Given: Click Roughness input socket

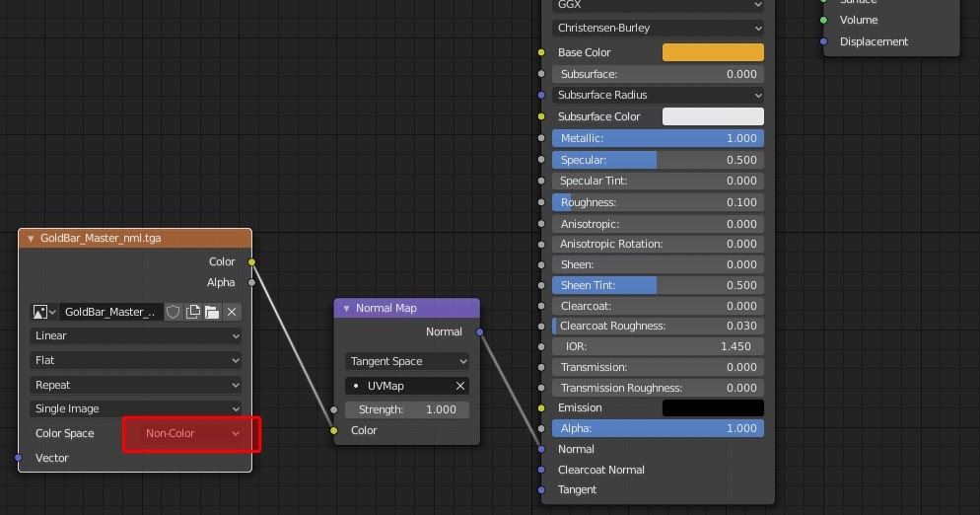Looking at the screenshot, I should tap(541, 202).
